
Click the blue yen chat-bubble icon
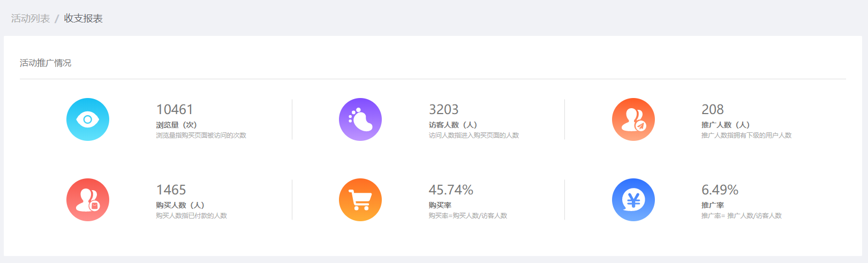[633, 200]
